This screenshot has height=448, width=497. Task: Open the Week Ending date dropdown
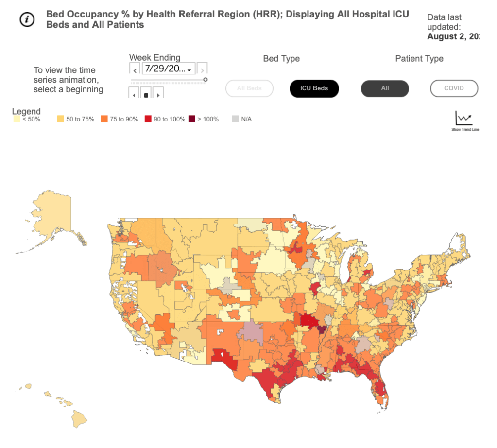pyautogui.click(x=168, y=69)
